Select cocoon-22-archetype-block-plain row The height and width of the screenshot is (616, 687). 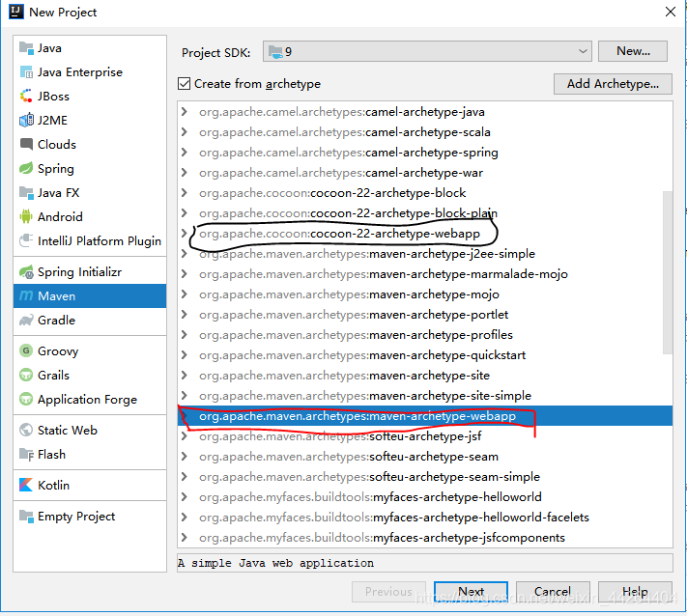[x=425, y=213]
